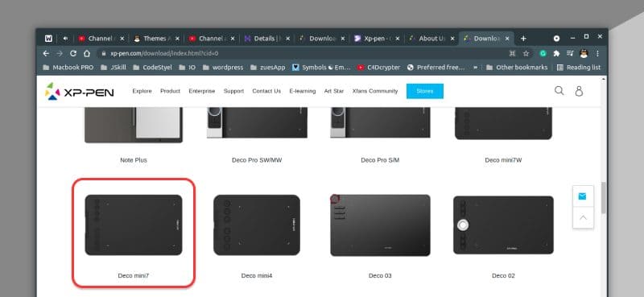Open the browser home page icon
The image size is (644, 297).
(87, 53)
